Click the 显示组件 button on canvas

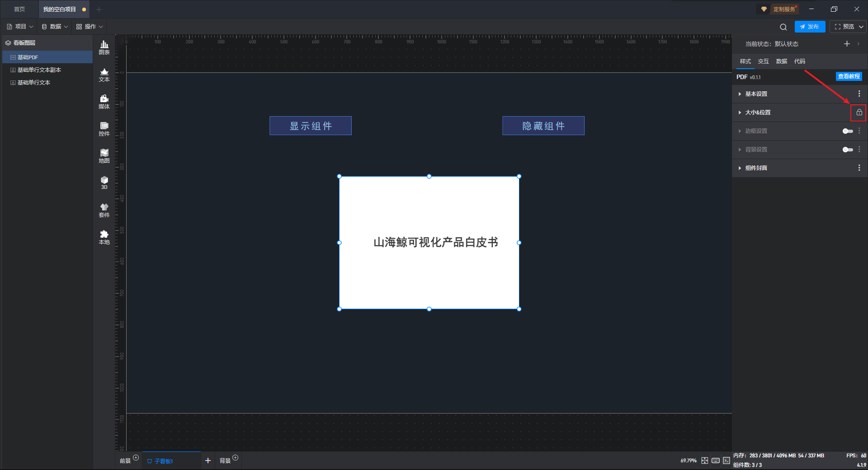311,126
